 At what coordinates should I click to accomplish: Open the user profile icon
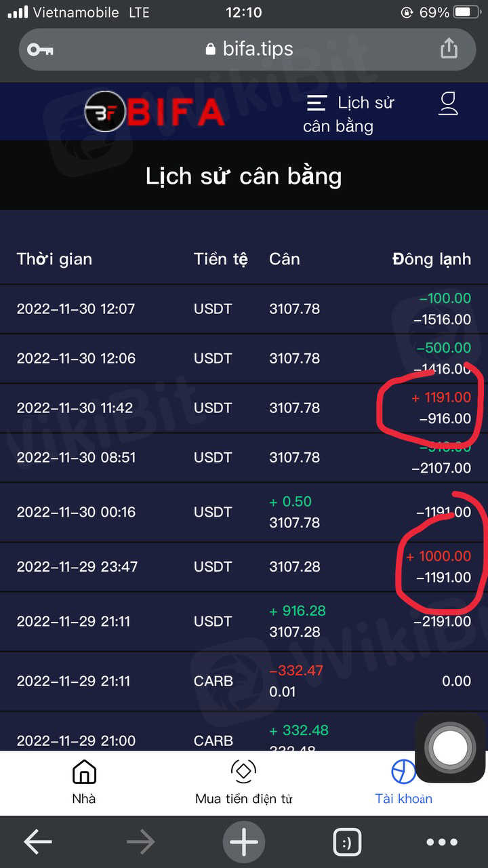click(449, 104)
